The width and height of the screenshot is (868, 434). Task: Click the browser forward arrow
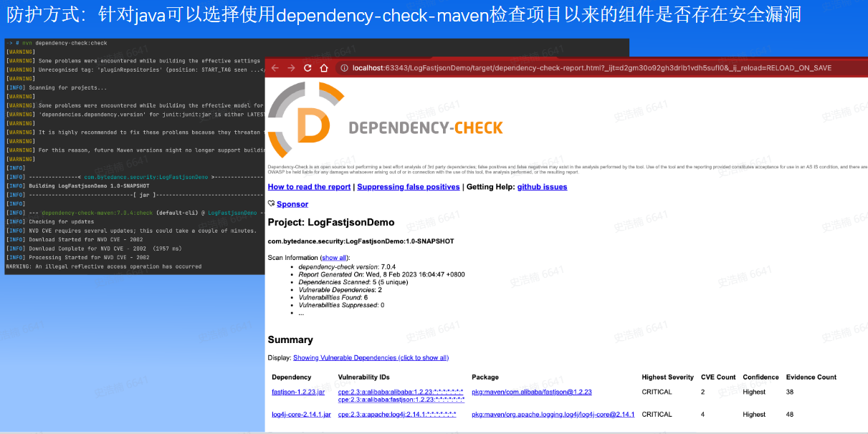click(x=292, y=68)
